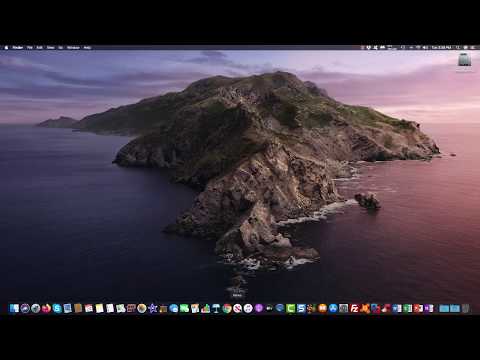The height and width of the screenshot is (360, 480).
Task: Open the Apple menu
Action: point(6,48)
